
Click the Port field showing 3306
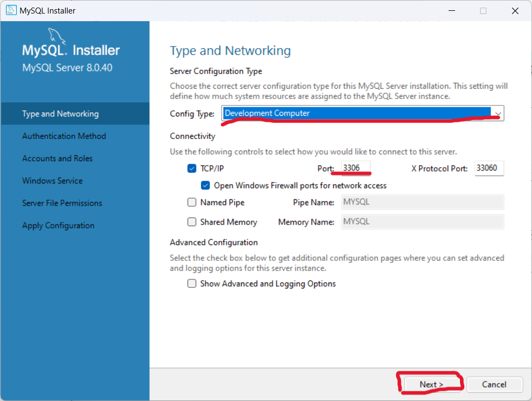click(x=355, y=168)
